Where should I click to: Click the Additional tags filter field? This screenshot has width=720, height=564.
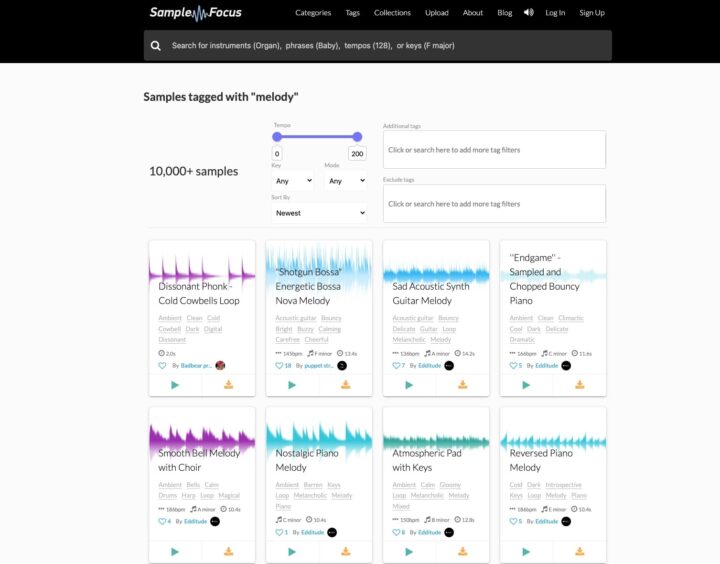[x=494, y=150]
